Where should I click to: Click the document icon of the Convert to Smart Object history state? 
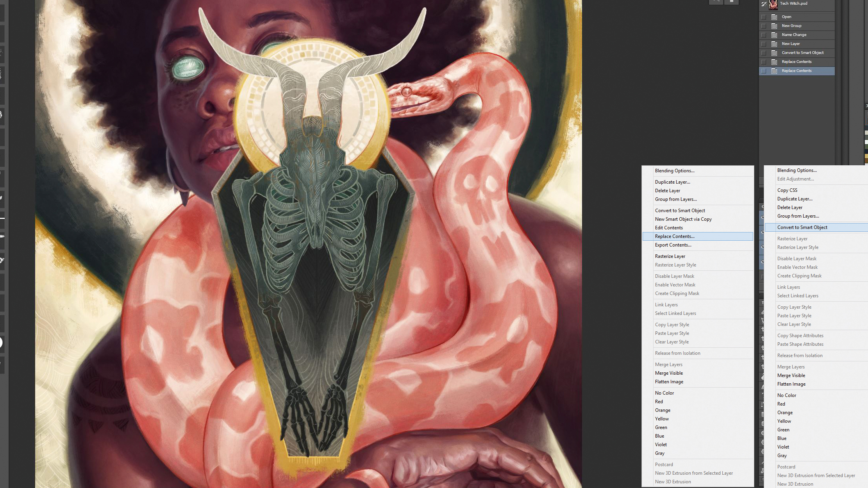click(774, 53)
